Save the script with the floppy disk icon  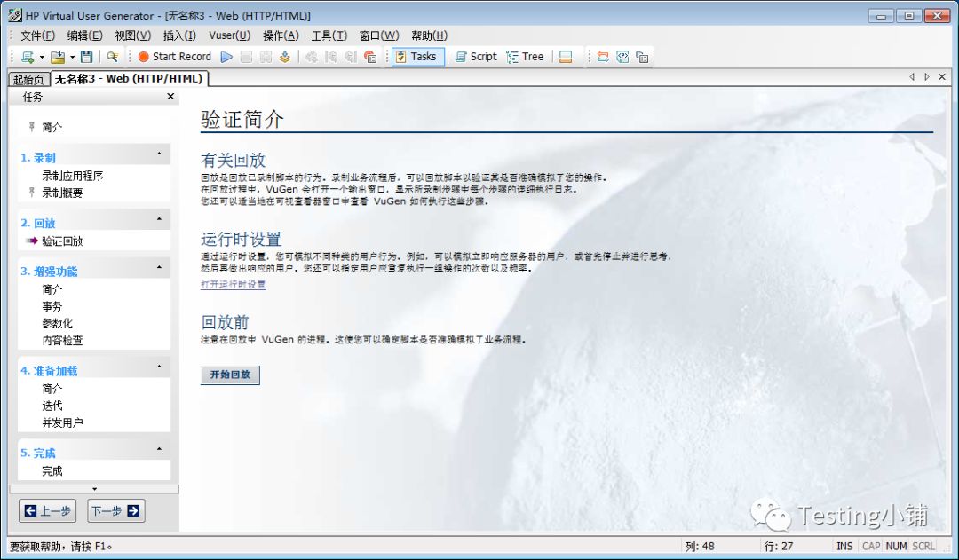pyautogui.click(x=87, y=57)
